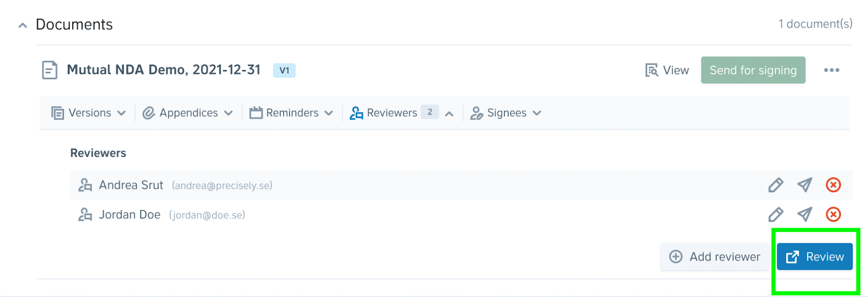
Task: Remove reviewer Andrea Srut
Action: tap(833, 185)
